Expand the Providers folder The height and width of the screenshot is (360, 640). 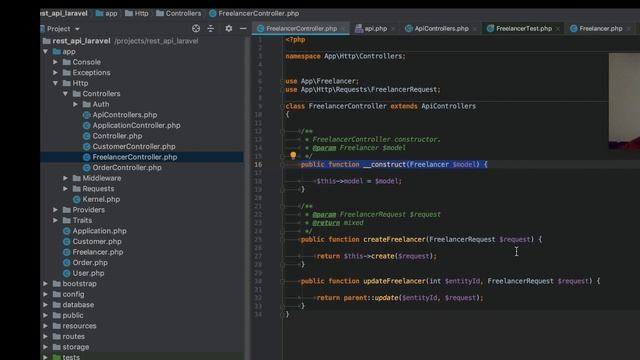pyautogui.click(x=56, y=210)
